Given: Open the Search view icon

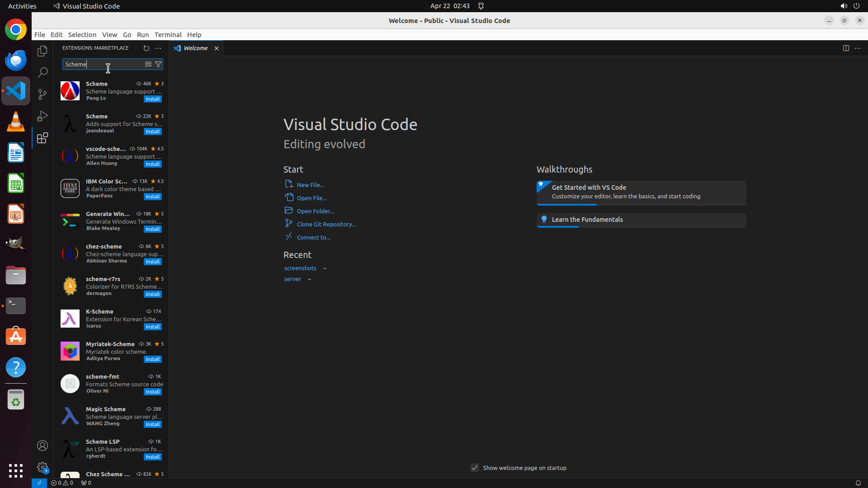Looking at the screenshot, I should [x=42, y=72].
